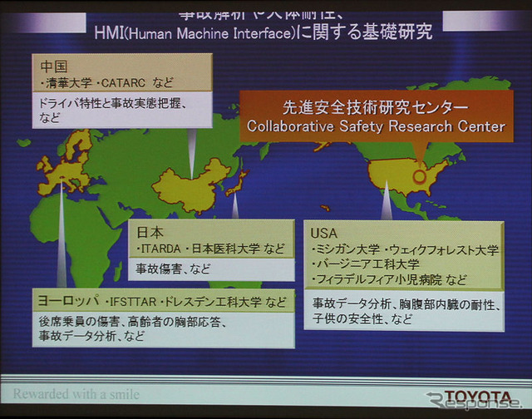Click the yellow Europe region on the map
Image resolution: width=532 pixels, height=419 pixels.
click(x=65, y=170)
